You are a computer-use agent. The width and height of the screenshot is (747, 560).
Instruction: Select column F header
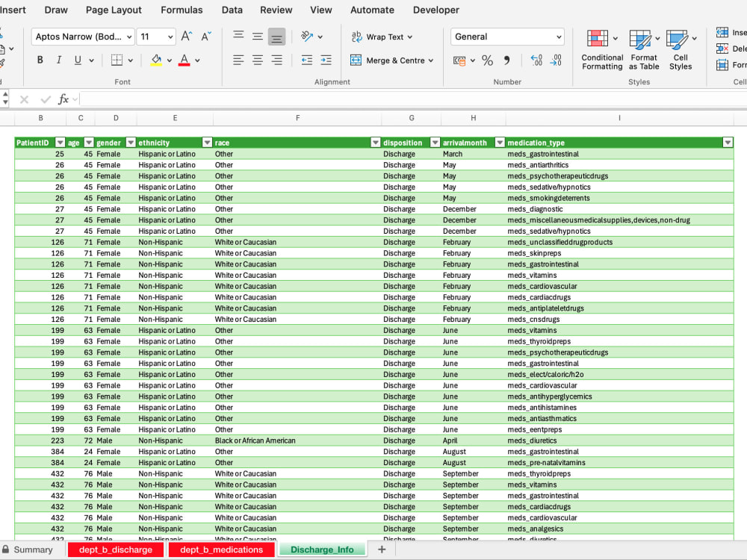pyautogui.click(x=298, y=118)
